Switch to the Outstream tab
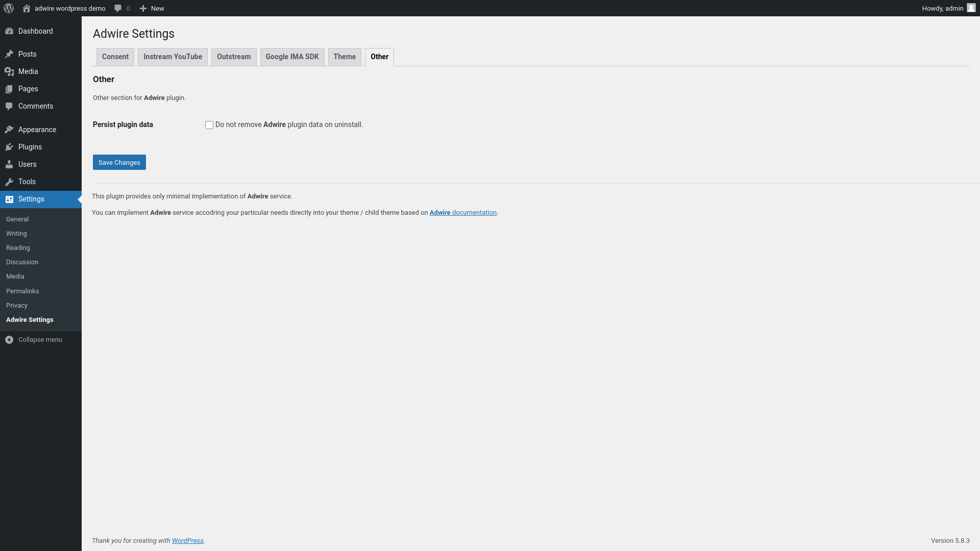The height and width of the screenshot is (551, 980). click(234, 57)
